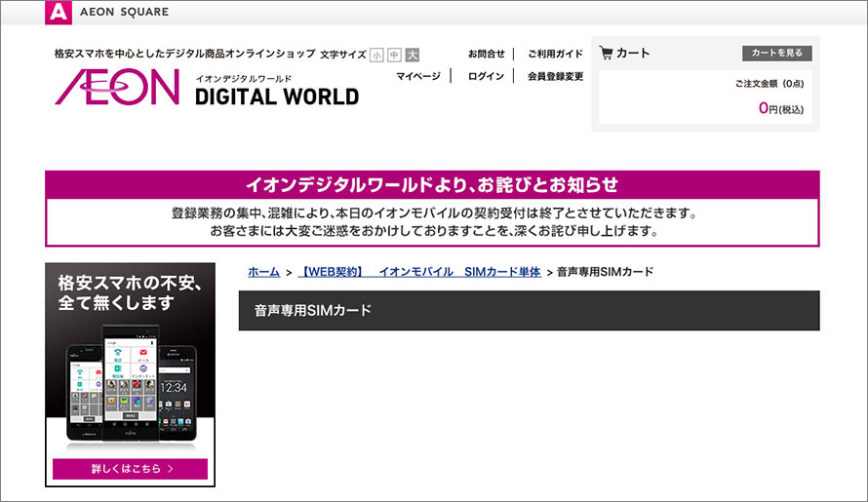Click the AEON SQUARE header text

tap(125, 12)
